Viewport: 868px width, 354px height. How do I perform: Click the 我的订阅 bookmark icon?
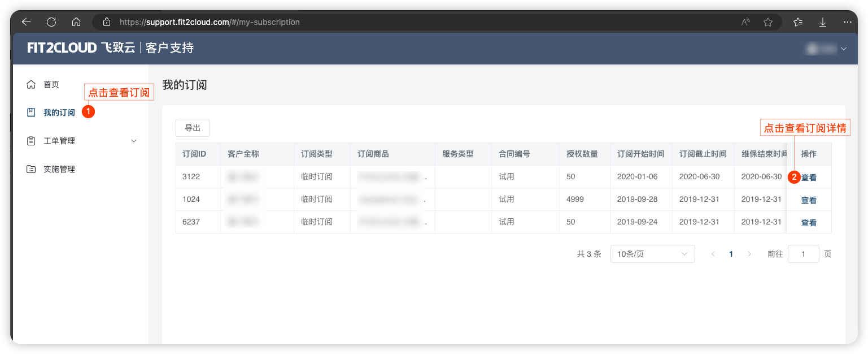point(31,112)
